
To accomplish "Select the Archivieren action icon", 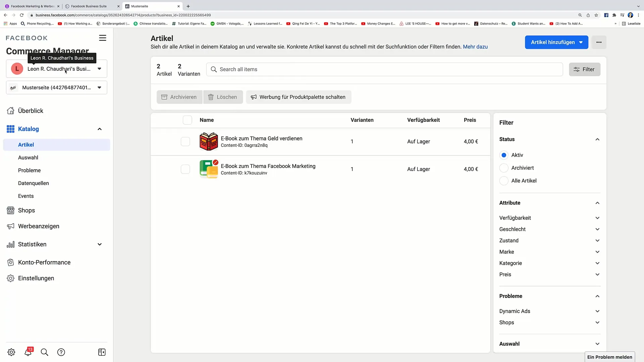I will point(164,97).
